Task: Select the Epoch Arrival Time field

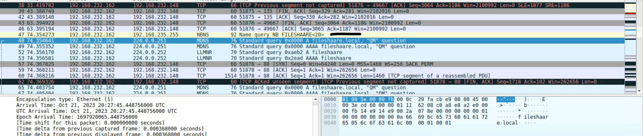Action: pos(77,117)
